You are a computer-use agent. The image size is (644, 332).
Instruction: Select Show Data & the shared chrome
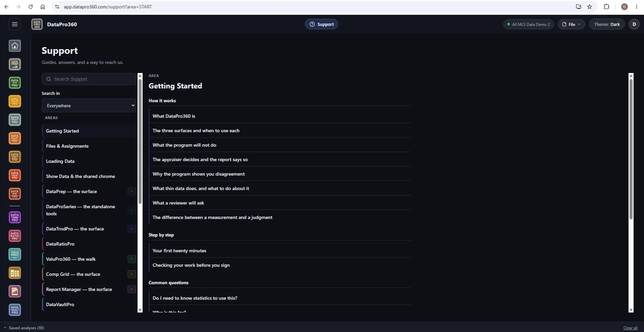tap(89, 176)
